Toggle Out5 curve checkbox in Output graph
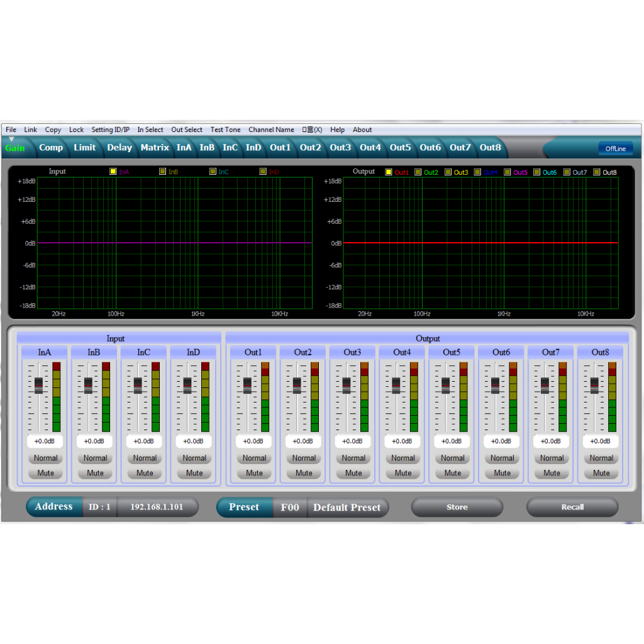This screenshot has height=644, width=644. click(x=508, y=172)
